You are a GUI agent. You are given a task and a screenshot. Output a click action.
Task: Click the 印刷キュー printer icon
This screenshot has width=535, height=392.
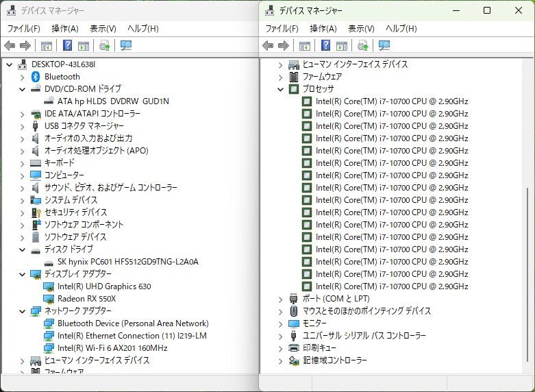[294, 348]
